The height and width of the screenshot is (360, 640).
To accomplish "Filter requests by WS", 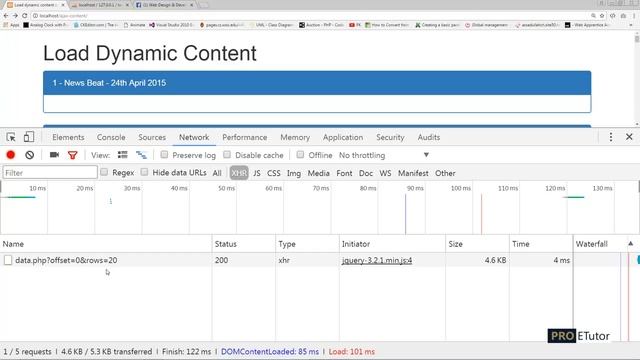I will point(385,173).
